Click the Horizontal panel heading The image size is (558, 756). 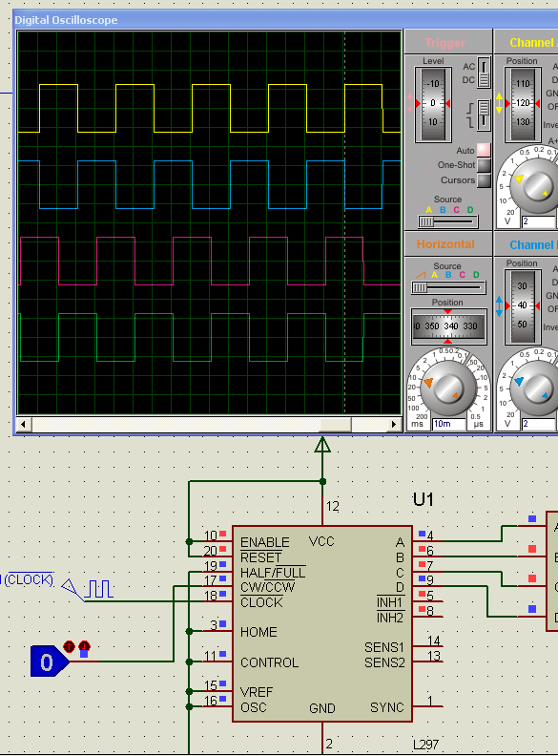coord(445,244)
